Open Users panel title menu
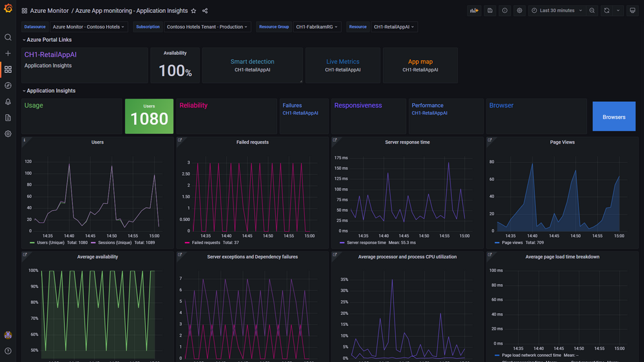The image size is (644, 362). 97,142
